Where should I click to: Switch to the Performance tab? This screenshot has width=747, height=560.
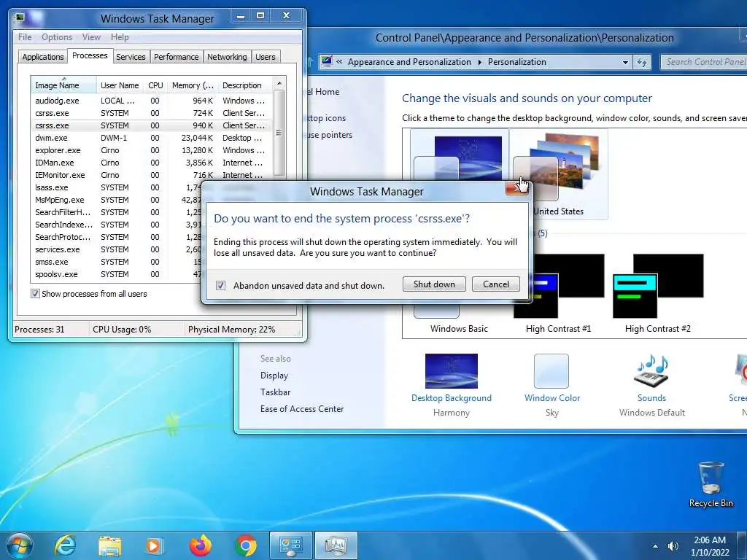pyautogui.click(x=176, y=57)
